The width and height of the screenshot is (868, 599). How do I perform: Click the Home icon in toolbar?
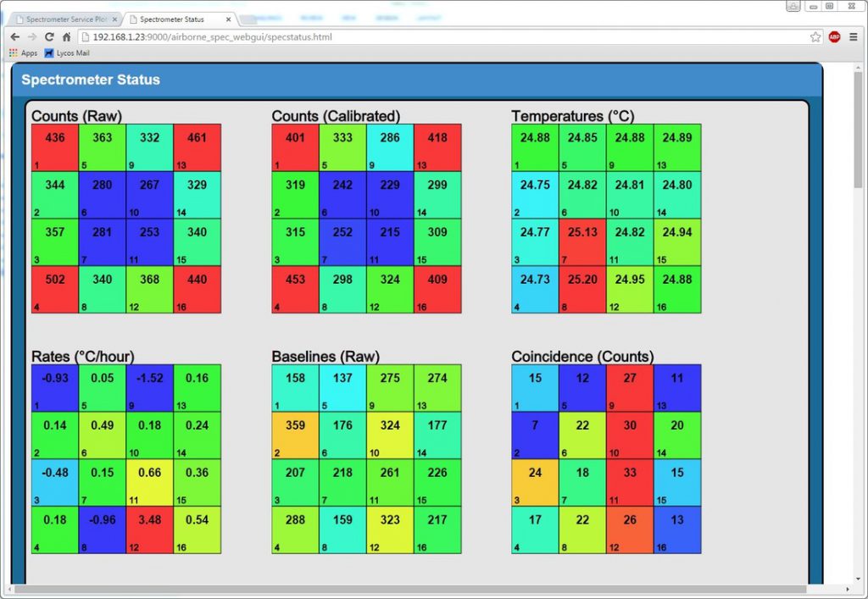[x=66, y=37]
